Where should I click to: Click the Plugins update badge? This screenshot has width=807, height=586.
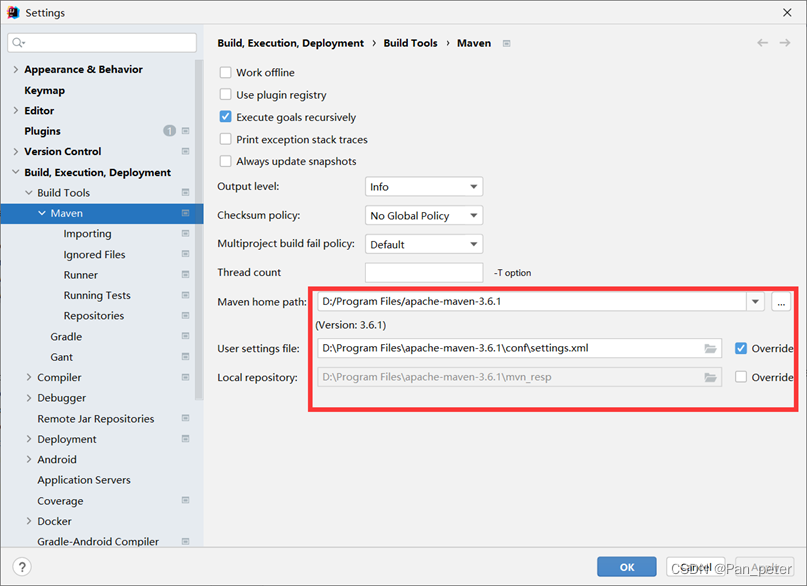[169, 131]
